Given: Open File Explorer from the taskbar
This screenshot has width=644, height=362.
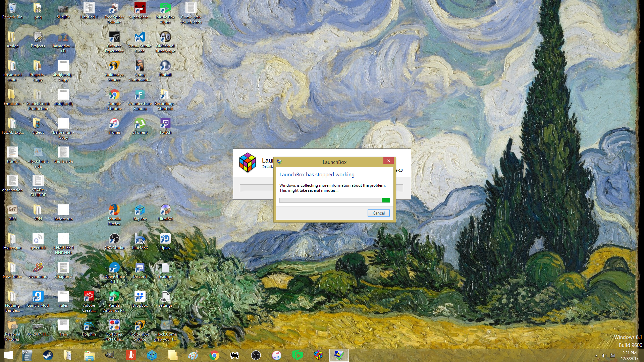Looking at the screenshot, I should [89, 355].
